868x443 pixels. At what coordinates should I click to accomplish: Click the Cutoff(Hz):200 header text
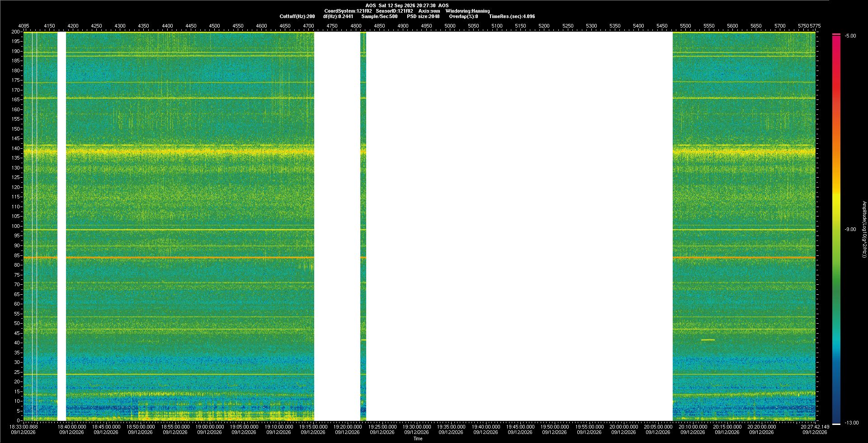point(297,16)
